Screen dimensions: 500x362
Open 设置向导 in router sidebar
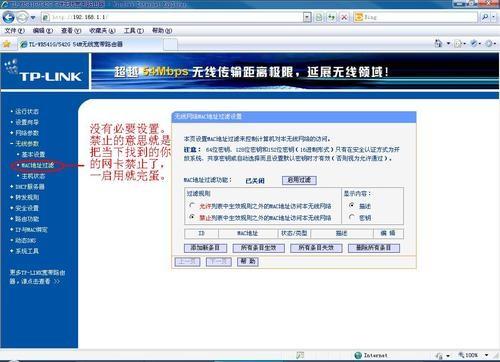(x=27, y=122)
